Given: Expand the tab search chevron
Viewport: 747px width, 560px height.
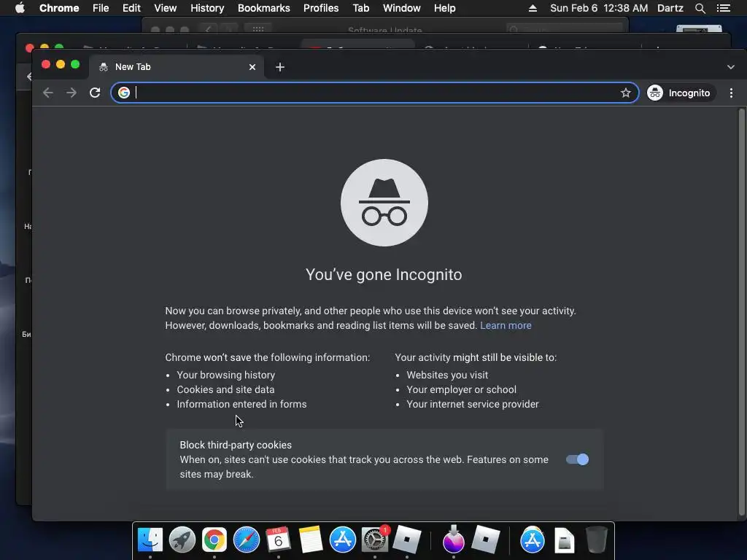Looking at the screenshot, I should point(731,67).
